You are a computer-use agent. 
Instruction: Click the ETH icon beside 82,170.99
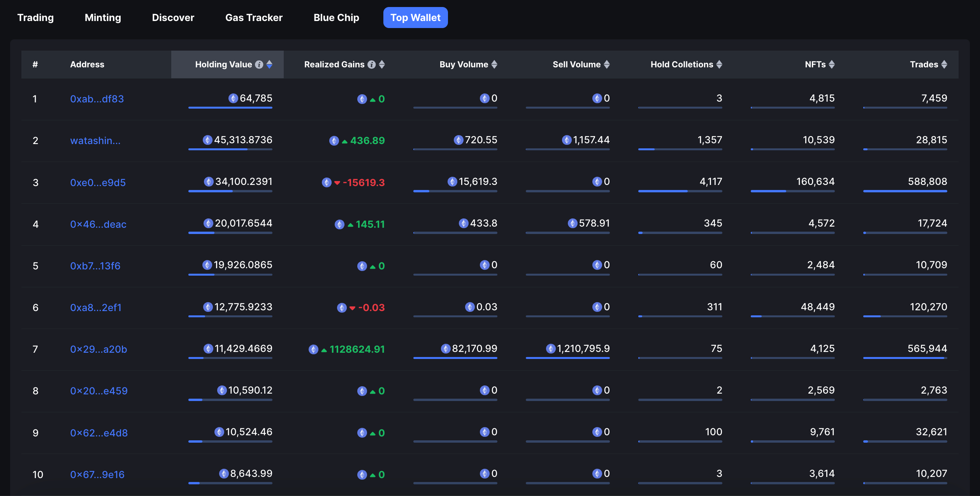coord(446,349)
